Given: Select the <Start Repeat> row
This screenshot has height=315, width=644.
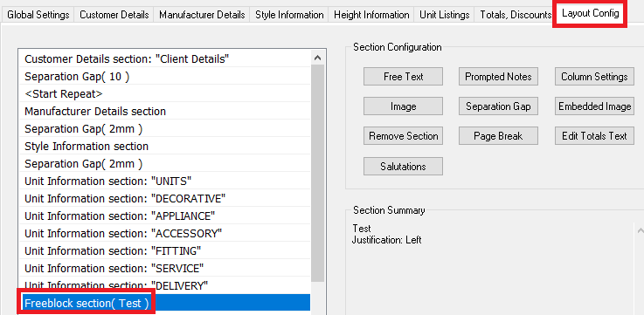Looking at the screenshot, I should point(164,93).
